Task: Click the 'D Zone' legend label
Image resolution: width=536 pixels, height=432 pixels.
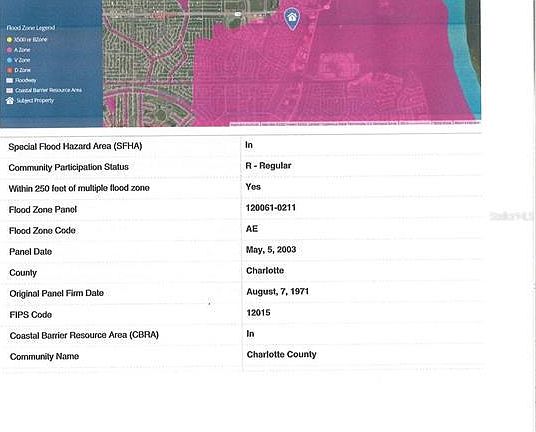Action: (x=23, y=70)
